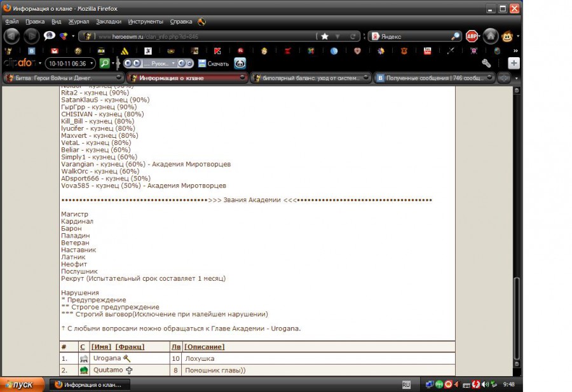Screen dimensions: 572x392
Task: Sort the table by the Описание column
Action: point(204,347)
